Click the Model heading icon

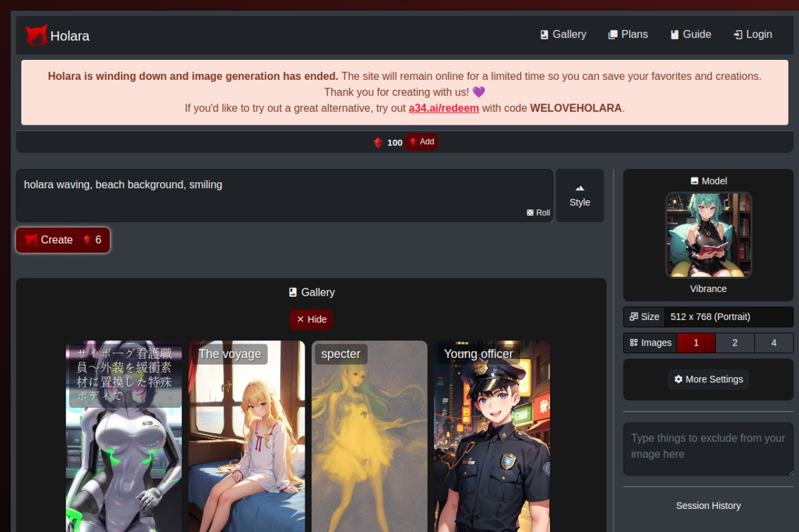tap(694, 181)
